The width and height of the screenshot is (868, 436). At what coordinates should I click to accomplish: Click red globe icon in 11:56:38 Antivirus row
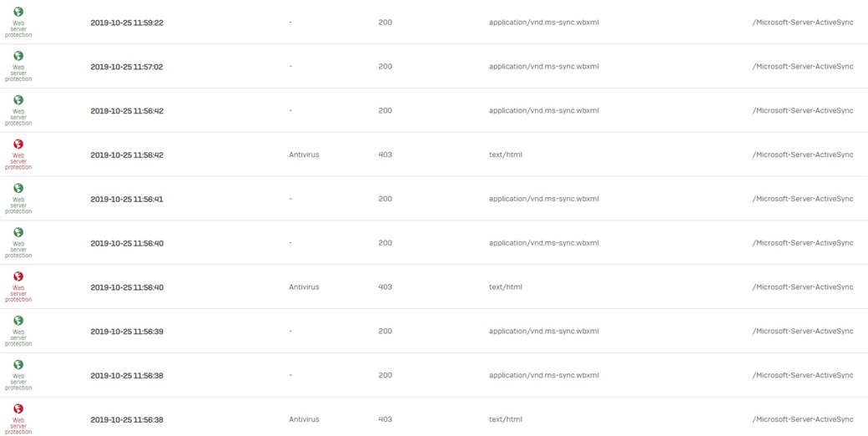(x=18, y=409)
